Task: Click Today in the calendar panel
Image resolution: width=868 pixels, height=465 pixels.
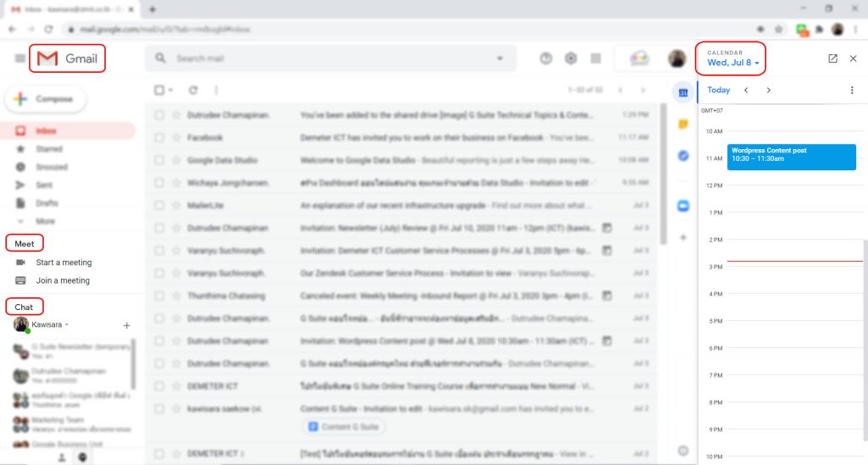Action: [x=719, y=90]
